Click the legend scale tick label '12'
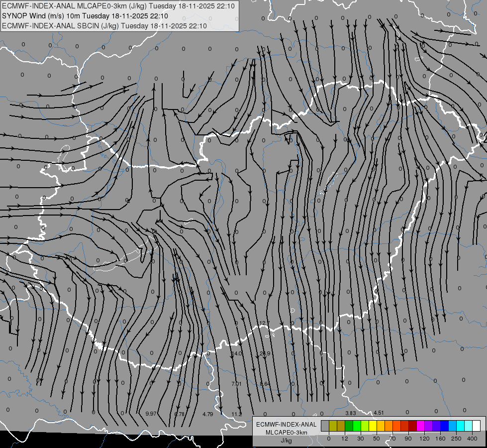The image size is (487, 448). [x=345, y=439]
